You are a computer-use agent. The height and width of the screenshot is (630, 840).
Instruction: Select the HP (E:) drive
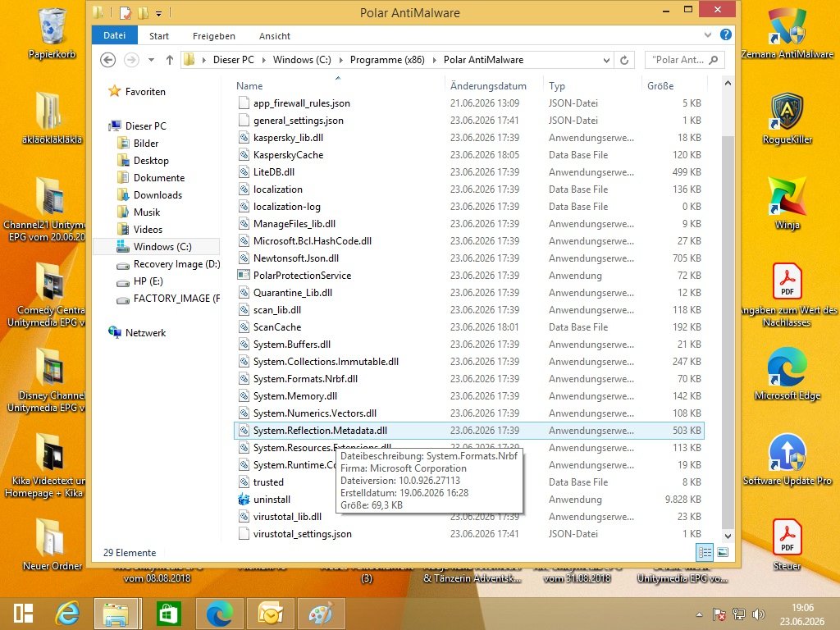click(148, 281)
